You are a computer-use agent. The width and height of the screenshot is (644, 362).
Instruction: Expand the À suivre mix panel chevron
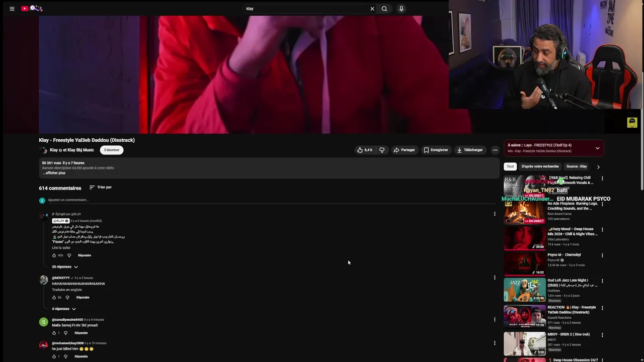click(598, 148)
